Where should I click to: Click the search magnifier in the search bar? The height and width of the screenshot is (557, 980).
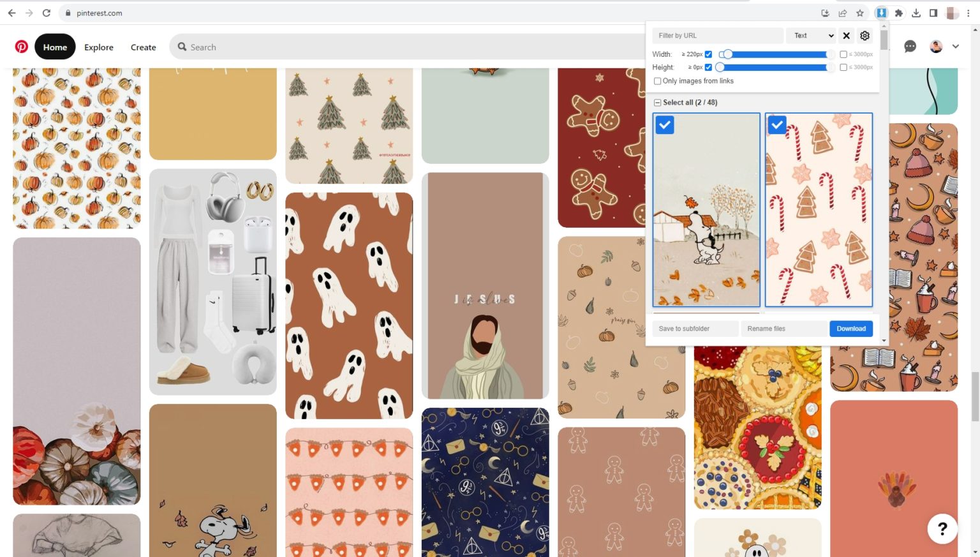(181, 47)
